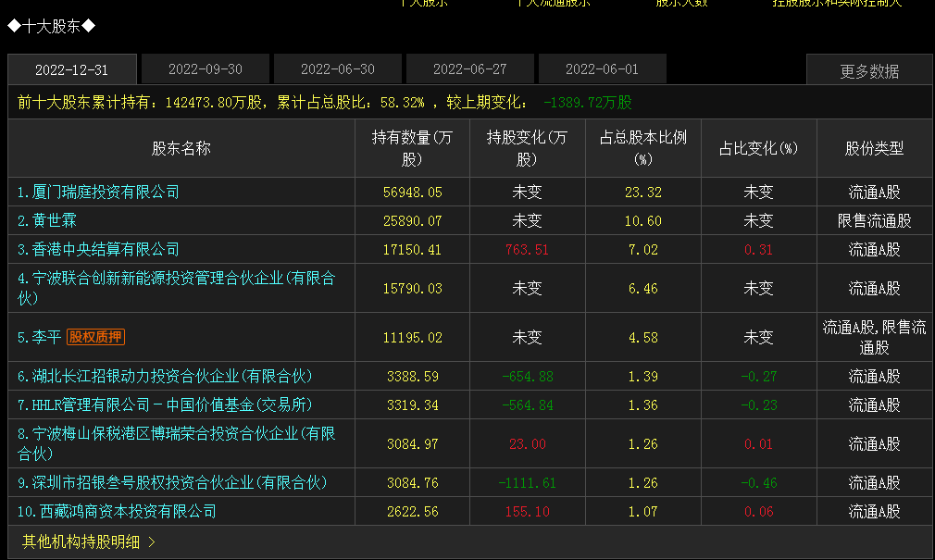Click the 持有数量(万股) column header

pos(412,148)
